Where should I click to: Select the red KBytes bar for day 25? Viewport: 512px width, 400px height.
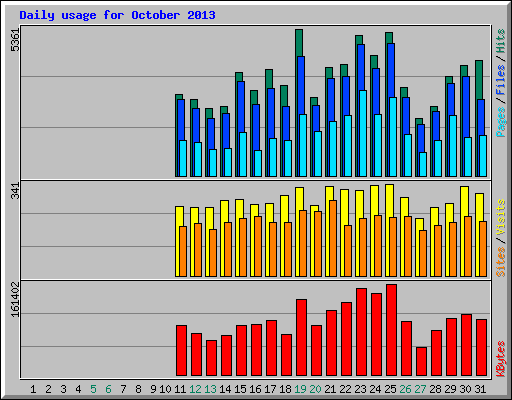click(391, 330)
